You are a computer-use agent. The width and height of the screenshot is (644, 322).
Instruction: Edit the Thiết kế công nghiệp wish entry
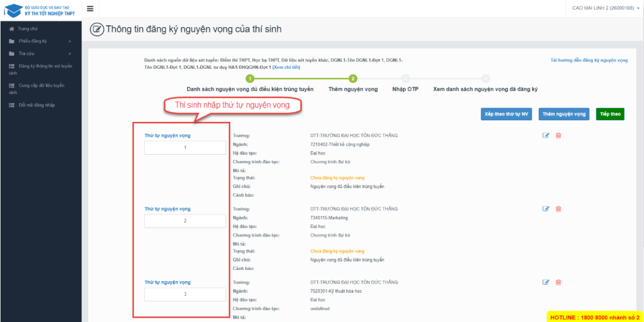[x=546, y=136]
